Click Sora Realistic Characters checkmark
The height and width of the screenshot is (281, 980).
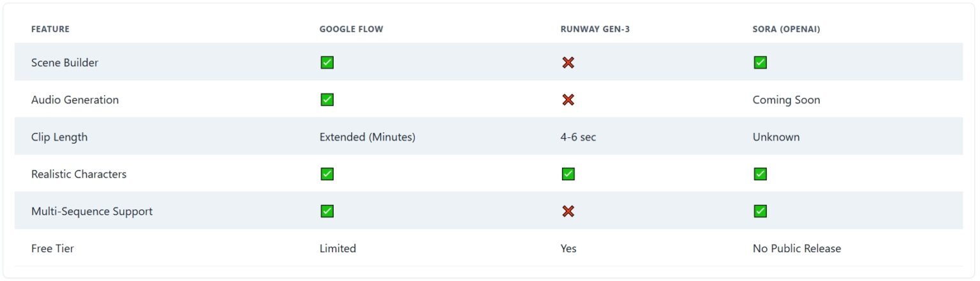pos(760,174)
